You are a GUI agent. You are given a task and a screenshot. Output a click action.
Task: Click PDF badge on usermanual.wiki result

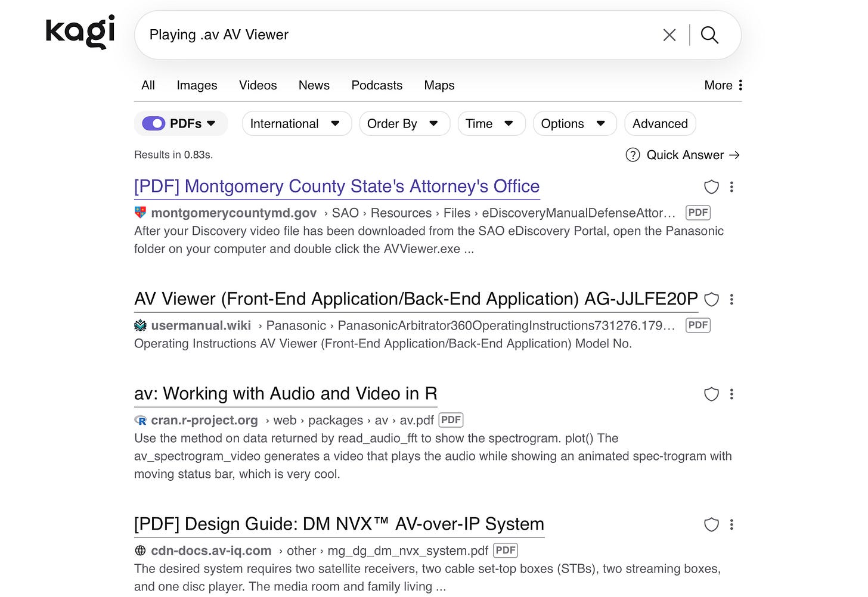698,325
